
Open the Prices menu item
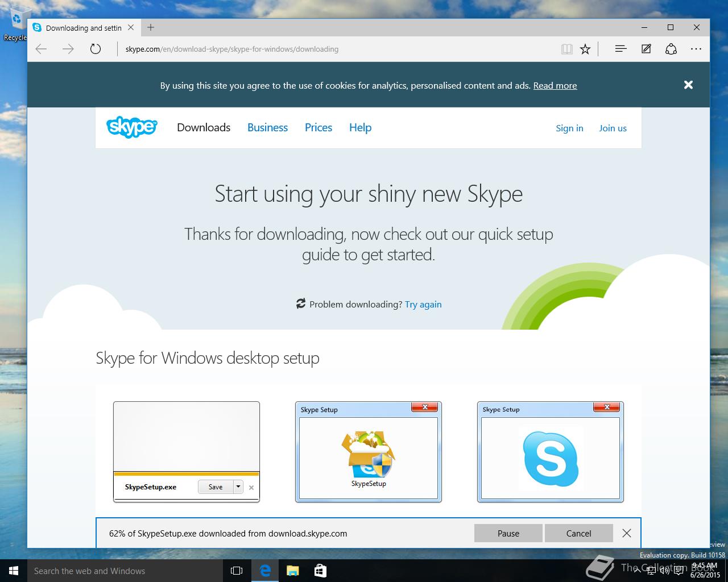[318, 127]
